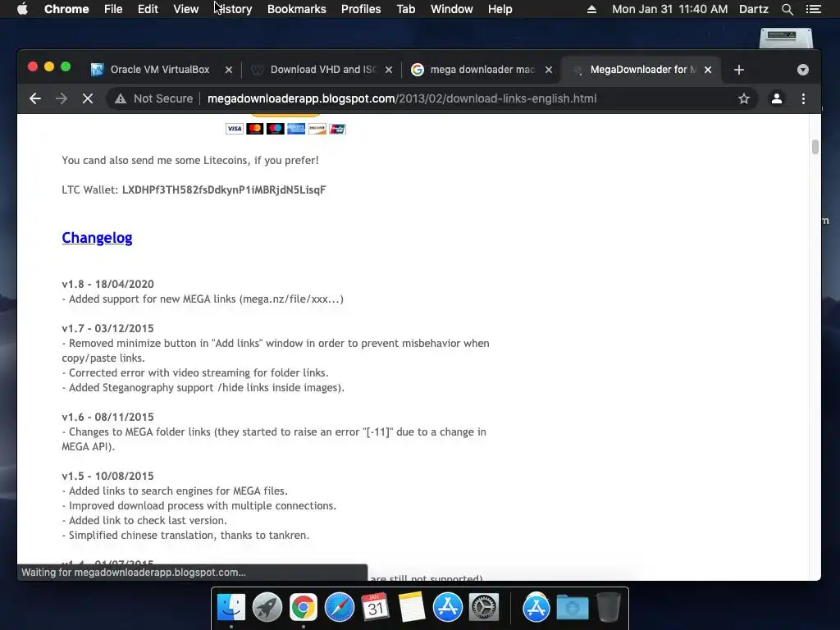Click the Maestro card logo
The image size is (840, 630).
(276, 129)
